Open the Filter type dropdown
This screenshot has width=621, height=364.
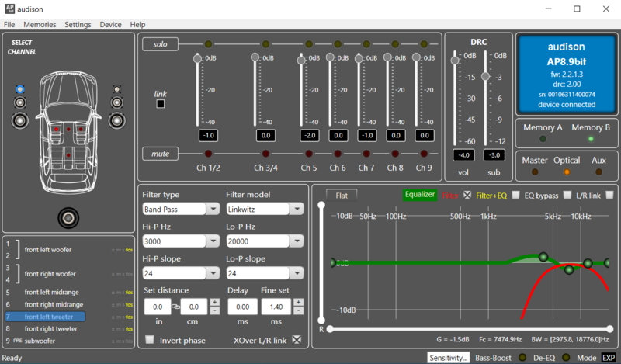(x=213, y=209)
